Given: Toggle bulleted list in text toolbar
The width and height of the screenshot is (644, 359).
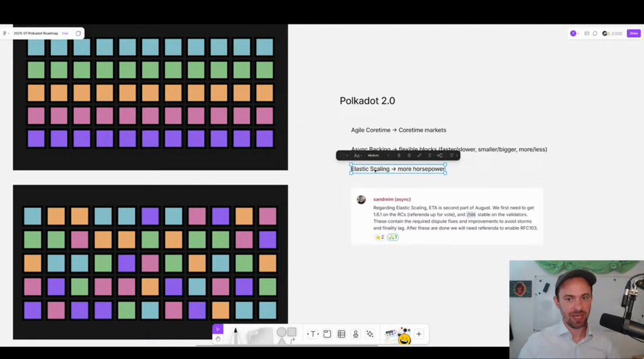Looking at the screenshot, I should pos(429,156).
